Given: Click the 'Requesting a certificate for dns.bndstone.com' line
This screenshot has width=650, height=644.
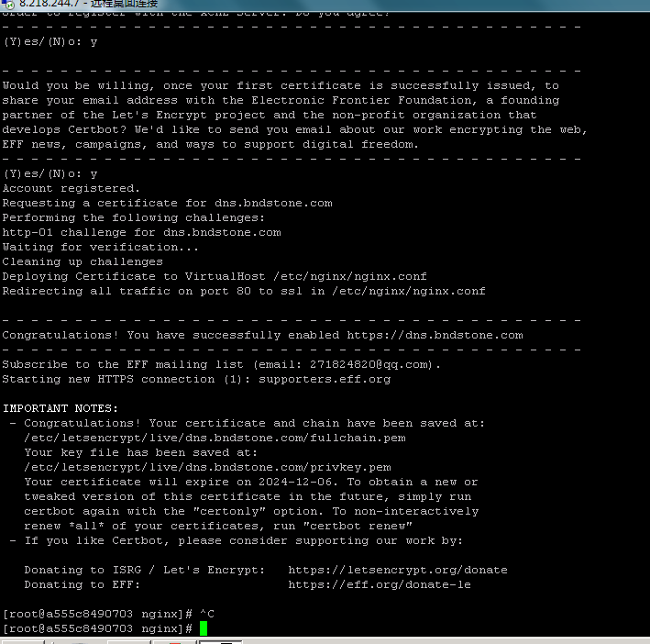Looking at the screenshot, I should (167, 203).
